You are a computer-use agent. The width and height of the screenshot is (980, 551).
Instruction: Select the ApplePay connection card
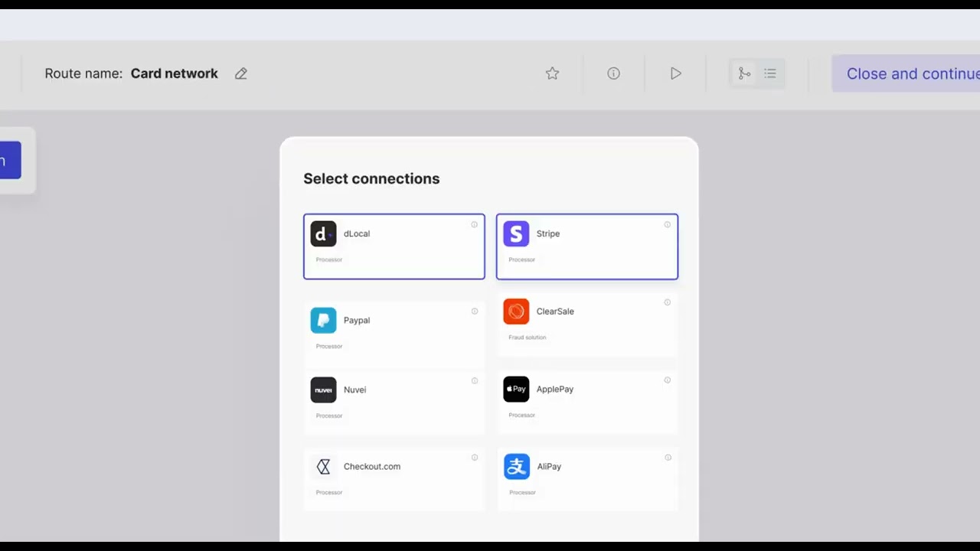coord(587,402)
